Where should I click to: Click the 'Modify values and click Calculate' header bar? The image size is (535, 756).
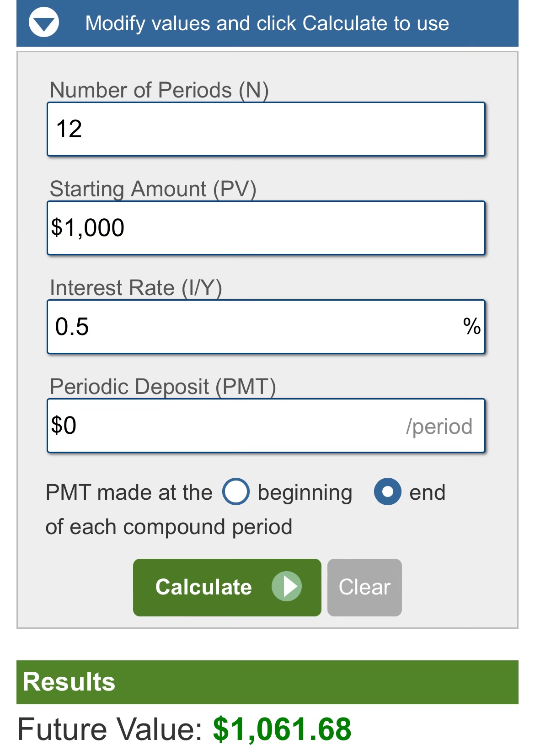(267, 23)
